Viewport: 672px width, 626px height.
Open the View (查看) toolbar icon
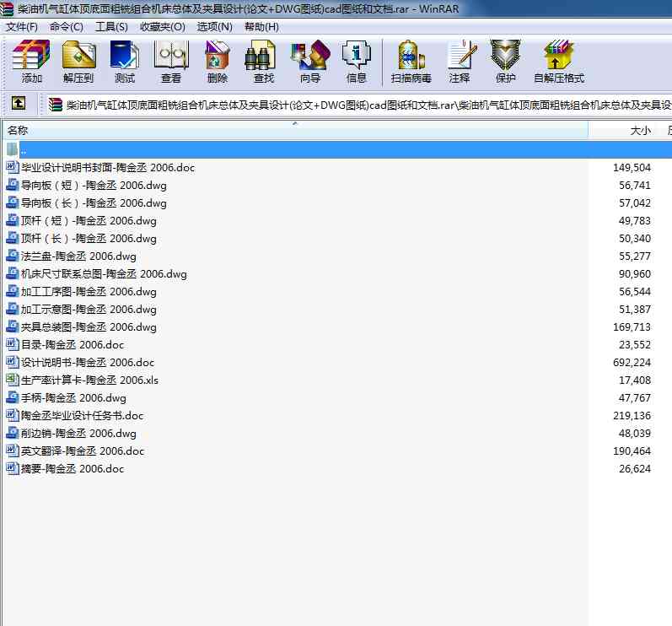pyautogui.click(x=171, y=62)
